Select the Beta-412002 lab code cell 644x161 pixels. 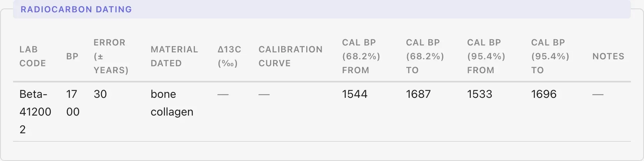(35, 112)
